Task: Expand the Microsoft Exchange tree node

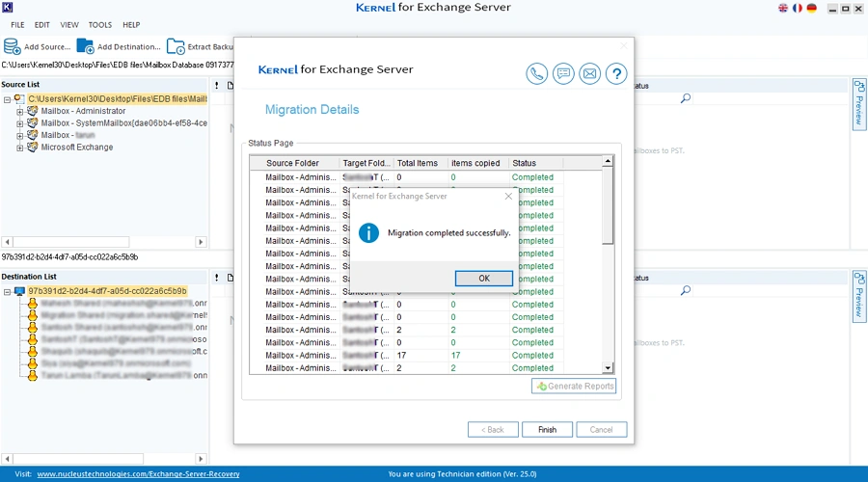Action: pyautogui.click(x=20, y=147)
